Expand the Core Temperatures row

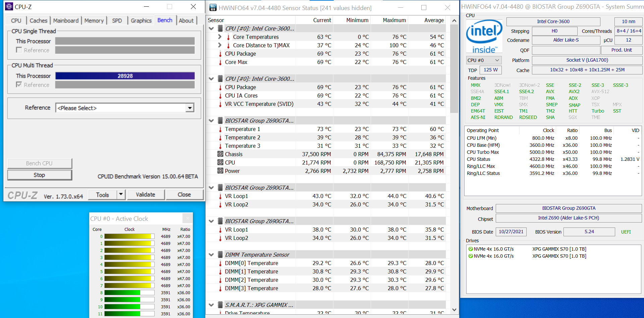(220, 37)
